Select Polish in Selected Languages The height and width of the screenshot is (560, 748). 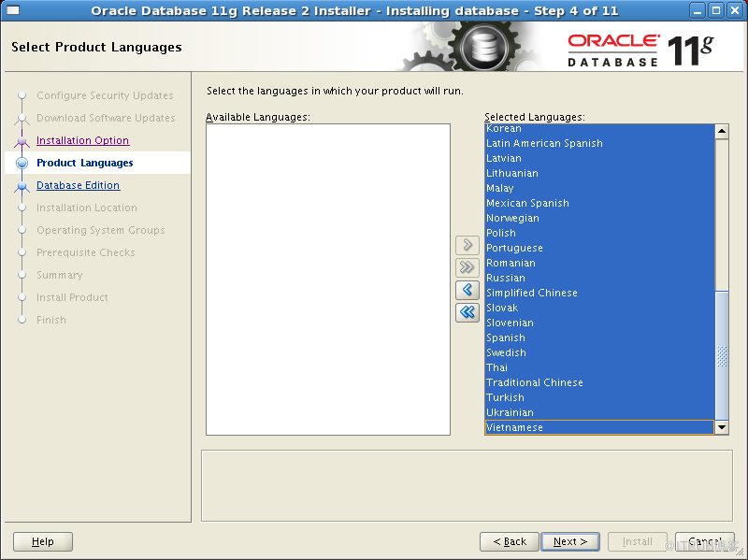[599, 233]
